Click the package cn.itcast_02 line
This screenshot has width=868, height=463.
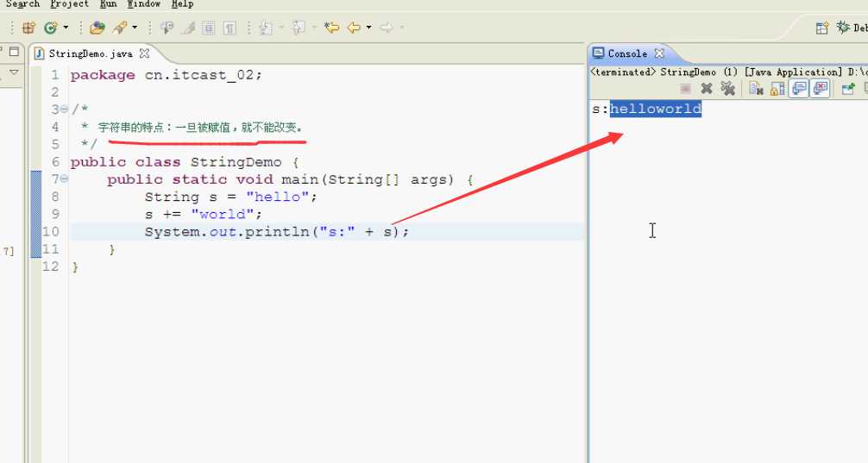point(166,75)
